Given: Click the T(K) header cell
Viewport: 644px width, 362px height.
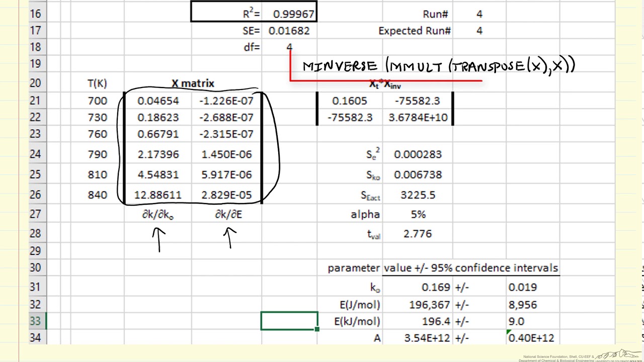Looking at the screenshot, I should pyautogui.click(x=98, y=83).
